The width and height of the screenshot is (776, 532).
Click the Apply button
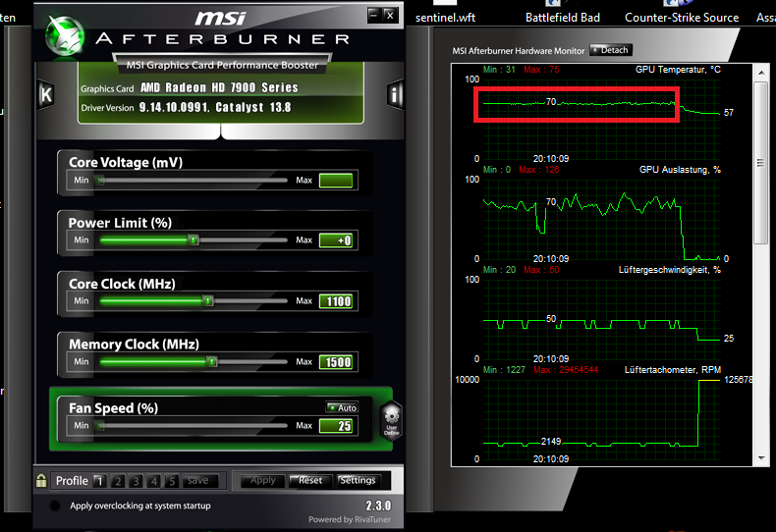pos(263,481)
